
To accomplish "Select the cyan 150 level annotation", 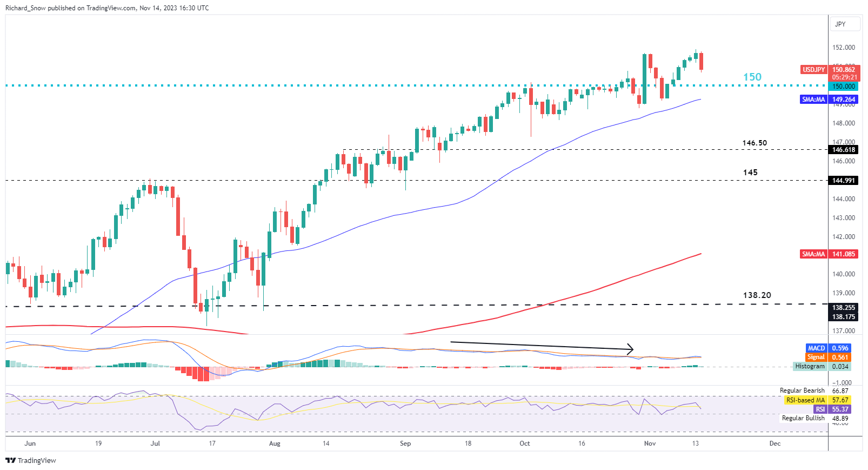I will click(752, 77).
